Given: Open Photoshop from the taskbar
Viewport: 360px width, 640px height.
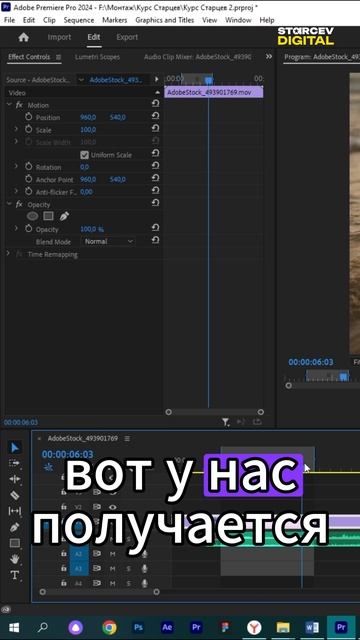Looking at the screenshot, I should point(138,627).
